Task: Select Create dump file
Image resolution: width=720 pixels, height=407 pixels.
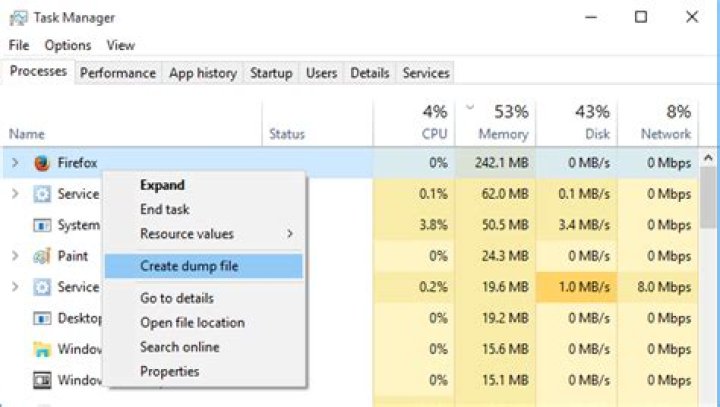Action: pyautogui.click(x=203, y=266)
